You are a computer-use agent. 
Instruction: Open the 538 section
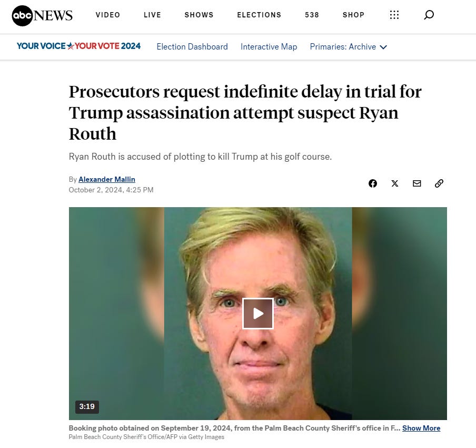pyautogui.click(x=312, y=15)
